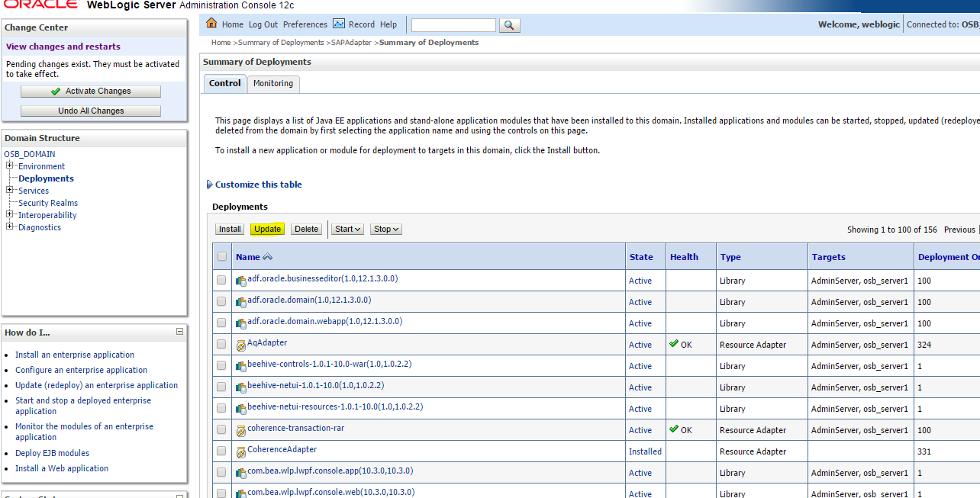This screenshot has height=498, width=980.
Task: Expand the Environment tree node
Action: click(x=11, y=165)
